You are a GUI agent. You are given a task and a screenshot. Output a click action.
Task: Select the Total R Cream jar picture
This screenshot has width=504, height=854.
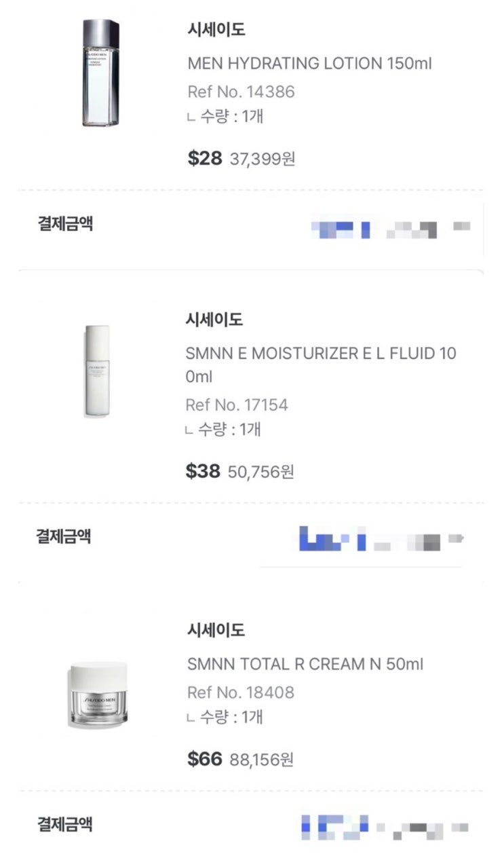tap(97, 694)
